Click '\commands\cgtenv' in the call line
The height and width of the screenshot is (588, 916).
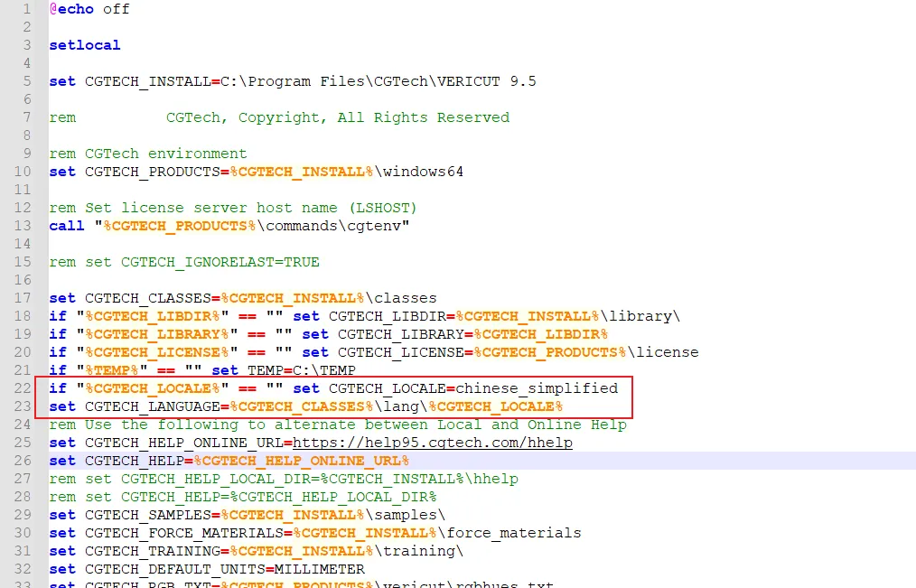[328, 226]
